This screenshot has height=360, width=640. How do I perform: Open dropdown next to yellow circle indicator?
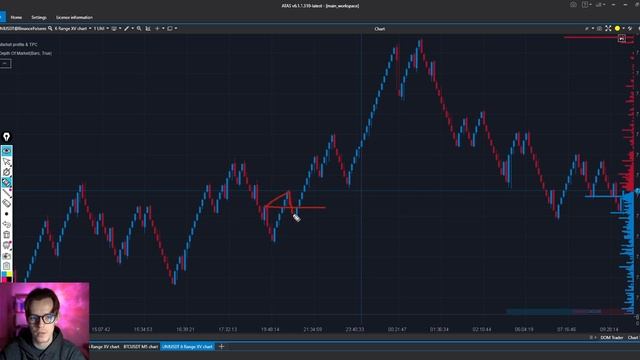623,29
